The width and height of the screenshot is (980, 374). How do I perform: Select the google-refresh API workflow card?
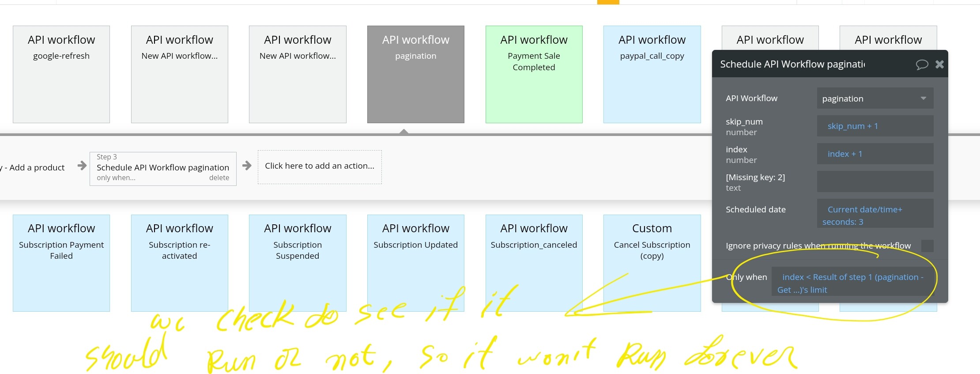(x=61, y=74)
